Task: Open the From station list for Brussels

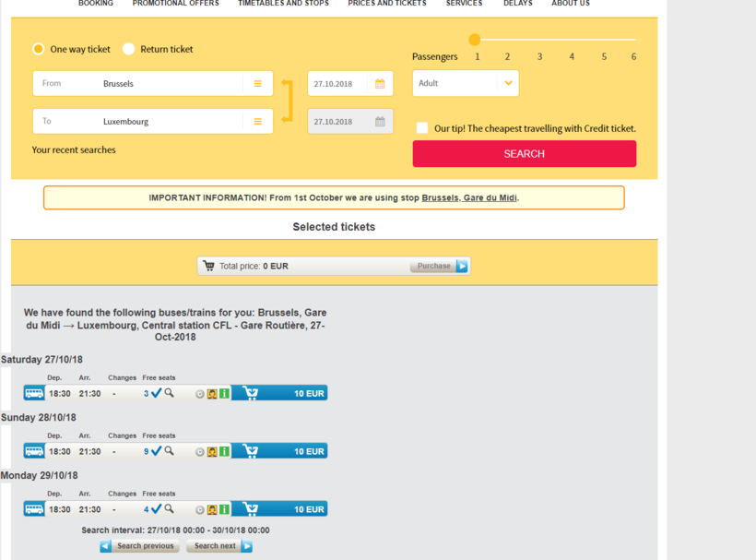Action: pos(257,84)
